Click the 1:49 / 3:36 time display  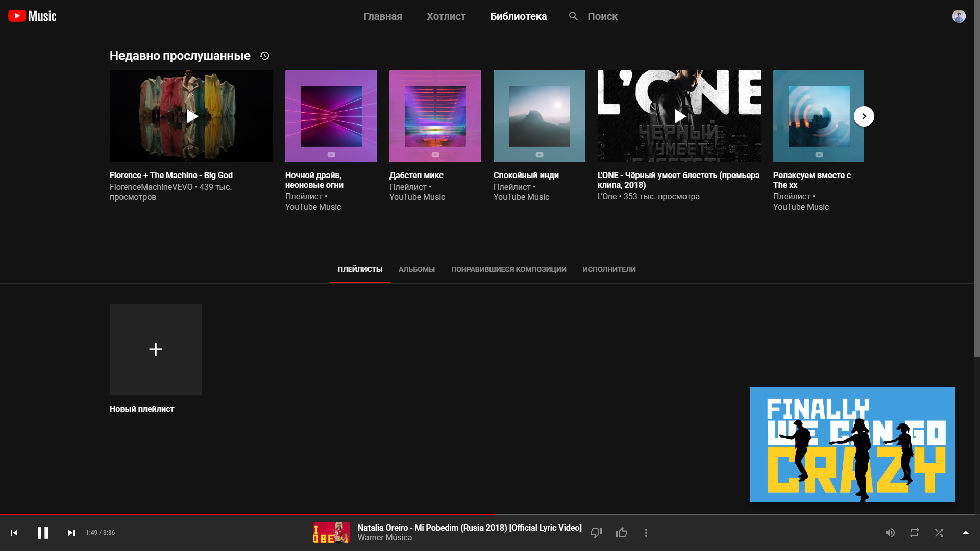[x=101, y=533]
